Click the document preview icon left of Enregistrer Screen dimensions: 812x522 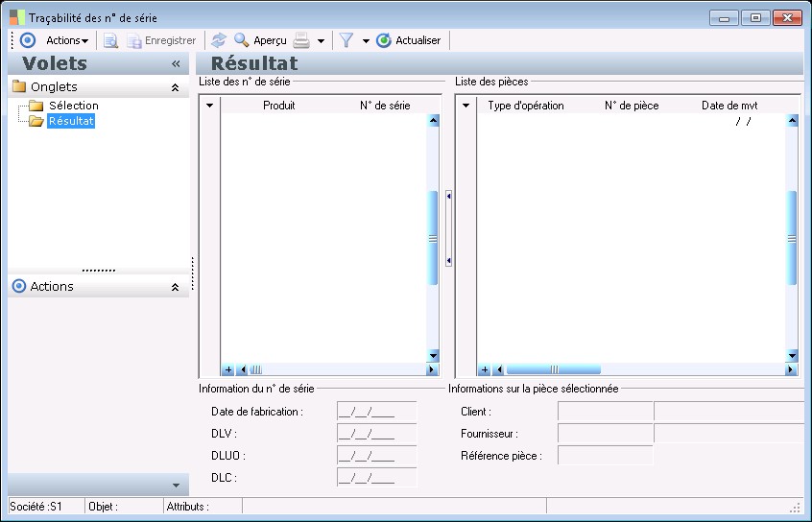[110, 40]
